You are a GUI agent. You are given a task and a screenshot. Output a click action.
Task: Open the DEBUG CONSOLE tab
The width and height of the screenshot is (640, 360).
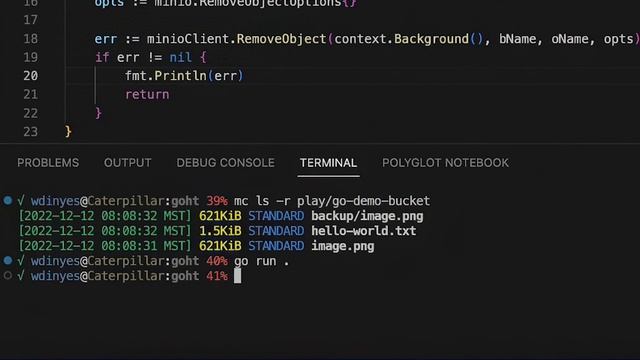click(x=225, y=163)
